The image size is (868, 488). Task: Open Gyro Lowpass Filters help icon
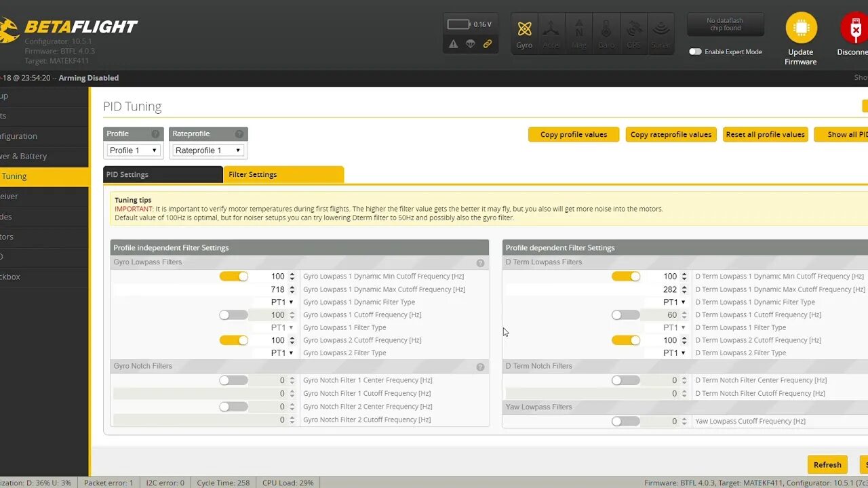[480, 263]
